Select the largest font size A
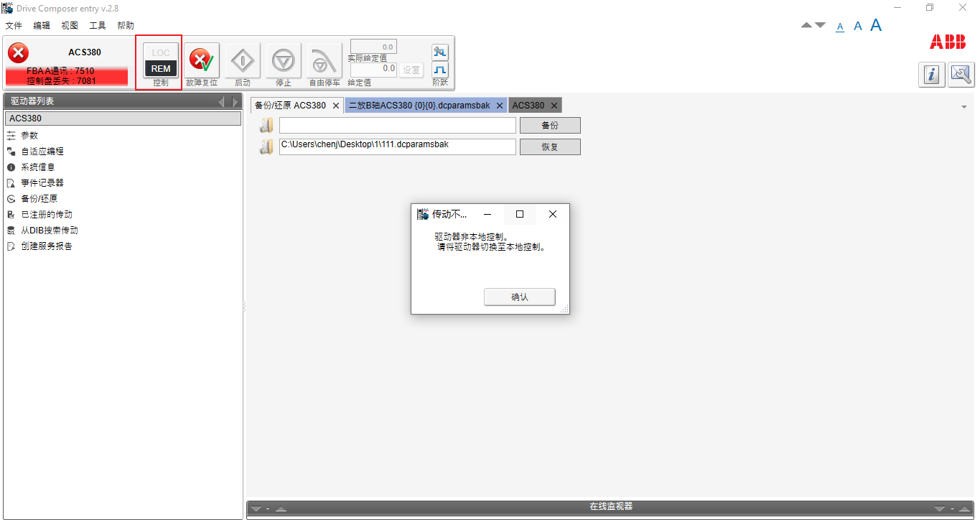 coord(876,25)
